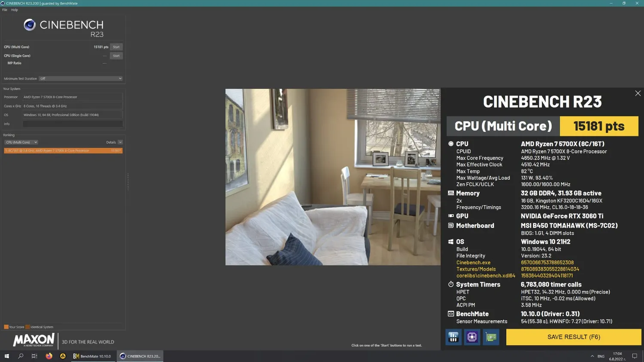Open the notification center icon
644x362 pixels.
(x=635, y=356)
